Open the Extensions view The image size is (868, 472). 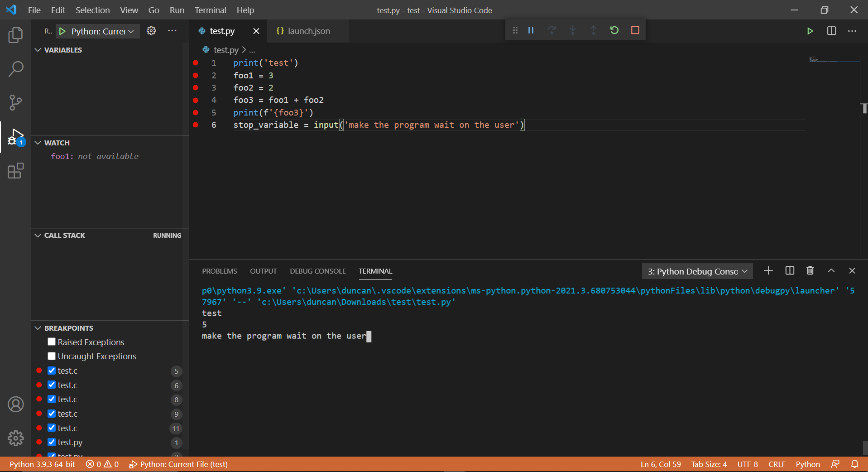pyautogui.click(x=15, y=171)
